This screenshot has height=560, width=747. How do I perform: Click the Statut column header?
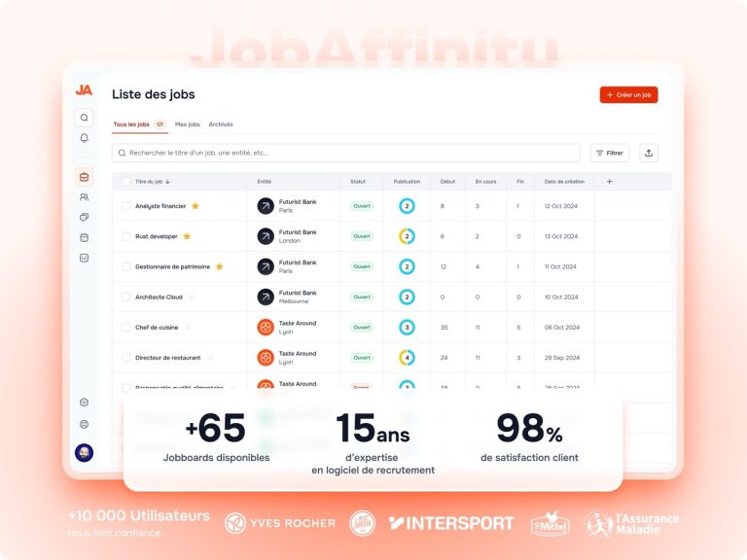(358, 182)
